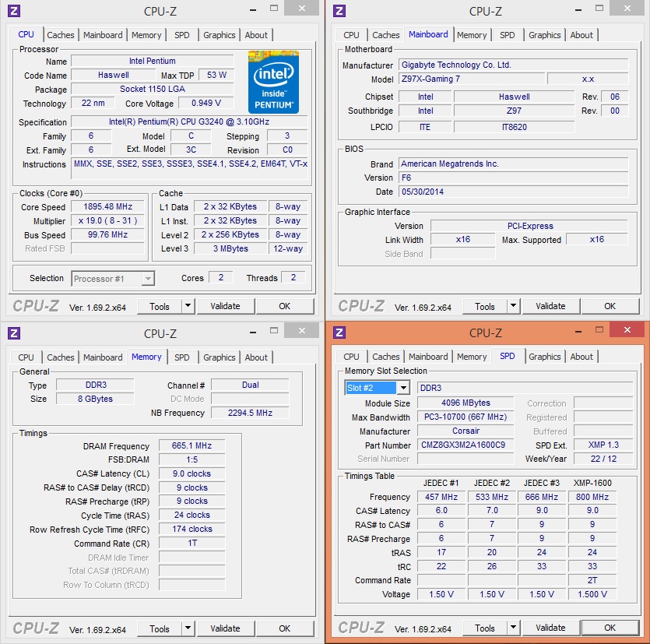Maximize the CPU tab CPU-Z window
The height and width of the screenshot is (644, 650).
click(x=273, y=9)
